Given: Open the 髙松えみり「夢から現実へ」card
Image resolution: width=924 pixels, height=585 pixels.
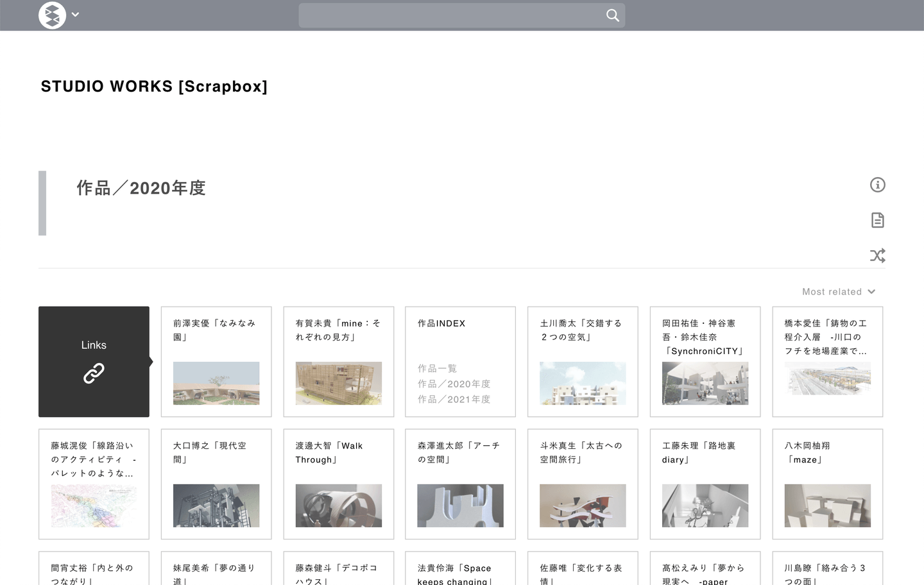Looking at the screenshot, I should click(x=705, y=568).
